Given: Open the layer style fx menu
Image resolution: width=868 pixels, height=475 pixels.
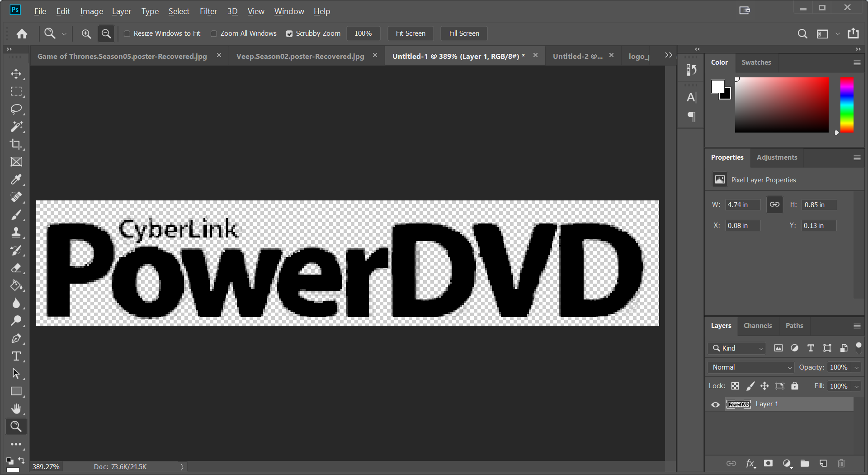Looking at the screenshot, I should point(750,463).
